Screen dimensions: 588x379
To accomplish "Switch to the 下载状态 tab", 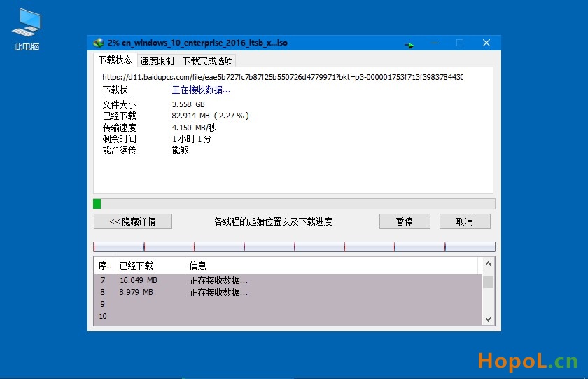I will [x=115, y=60].
